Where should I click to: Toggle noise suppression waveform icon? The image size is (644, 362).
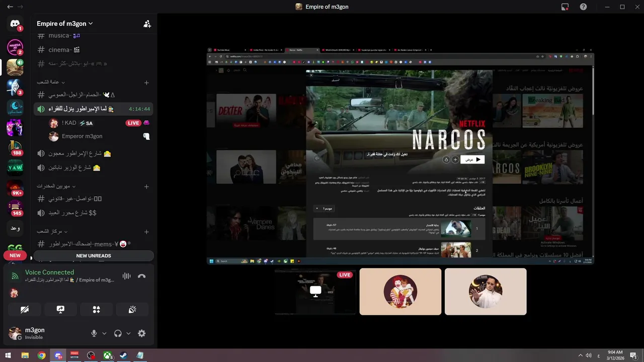(126, 276)
